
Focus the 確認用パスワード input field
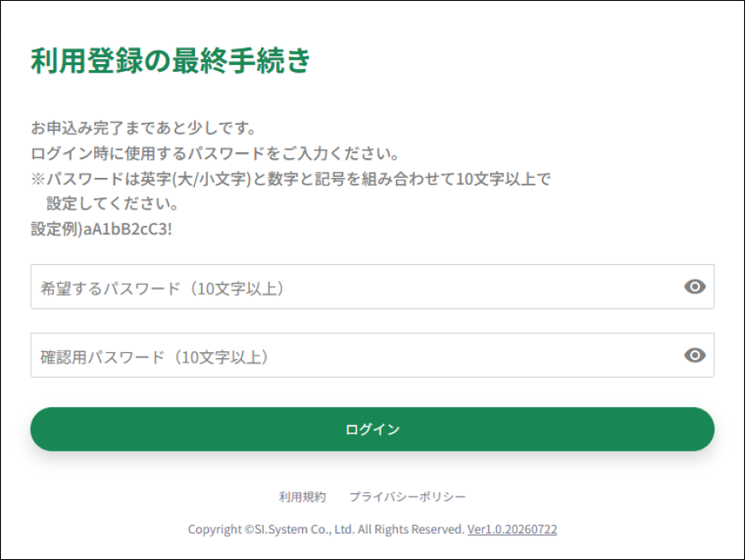pyautogui.click(x=372, y=356)
